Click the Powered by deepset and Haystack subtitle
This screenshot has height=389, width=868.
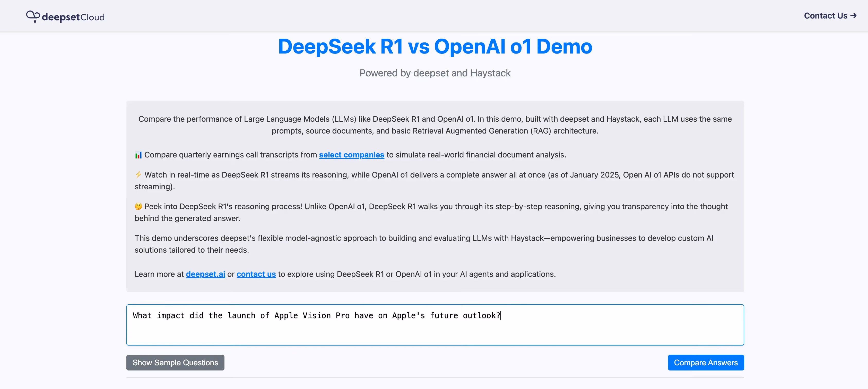(x=435, y=73)
